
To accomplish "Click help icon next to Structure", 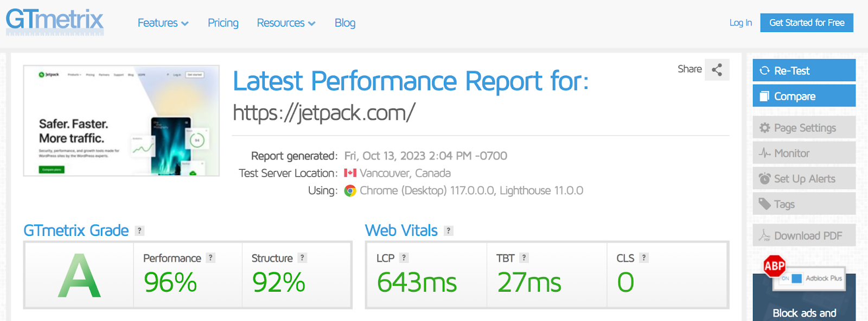I will pos(302,258).
